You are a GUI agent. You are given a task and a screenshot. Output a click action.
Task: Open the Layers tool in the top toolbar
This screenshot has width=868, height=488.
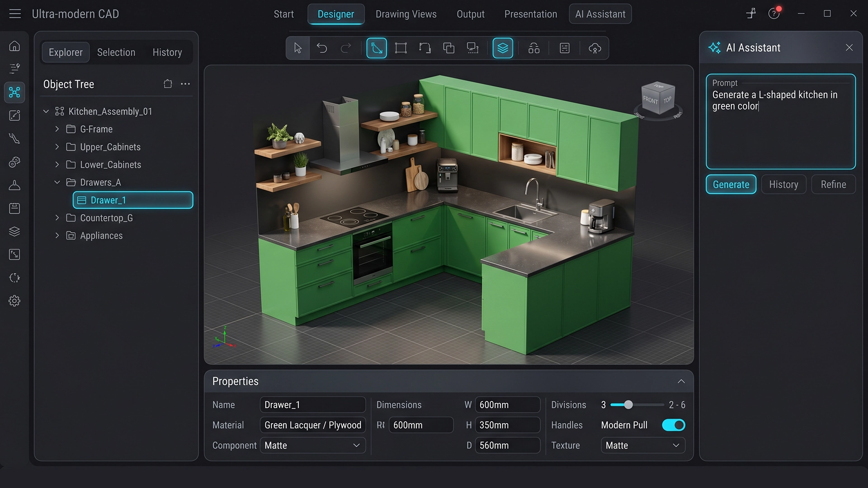[x=503, y=48]
